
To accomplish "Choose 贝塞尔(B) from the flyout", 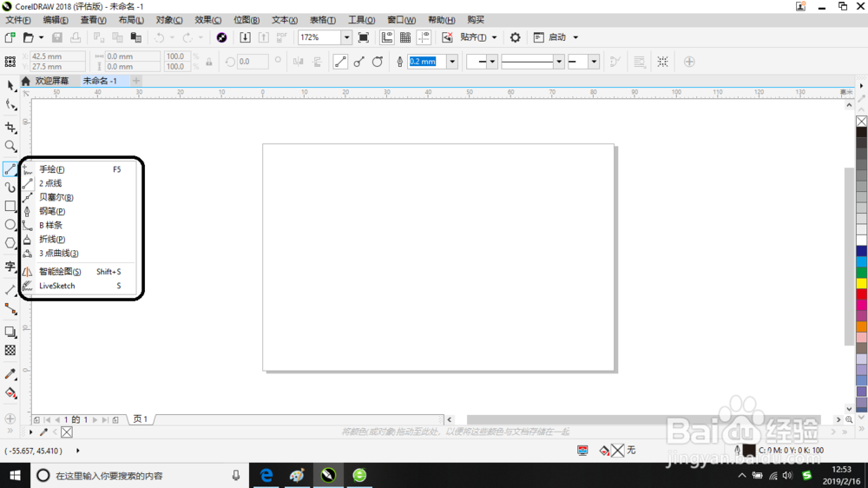I will click(x=78, y=197).
